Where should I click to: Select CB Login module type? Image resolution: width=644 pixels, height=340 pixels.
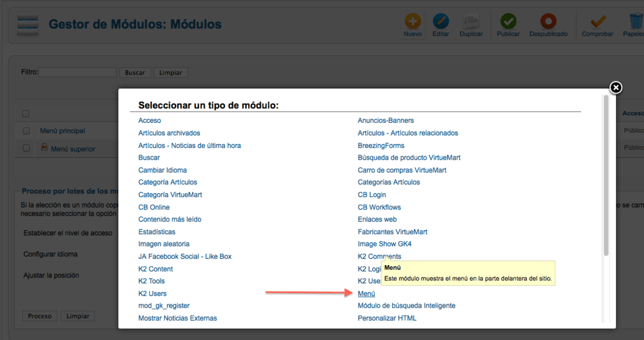click(x=372, y=195)
